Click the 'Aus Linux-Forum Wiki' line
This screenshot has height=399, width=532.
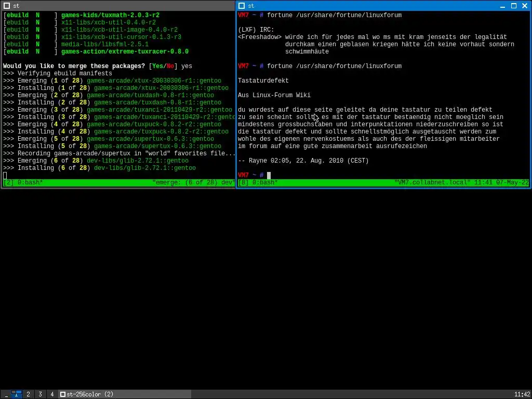tap(274, 96)
